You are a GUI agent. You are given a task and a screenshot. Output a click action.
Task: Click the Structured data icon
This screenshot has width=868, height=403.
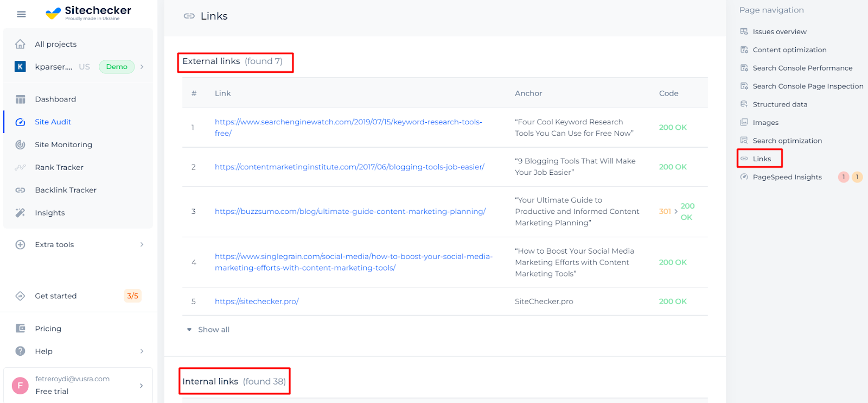(x=744, y=104)
